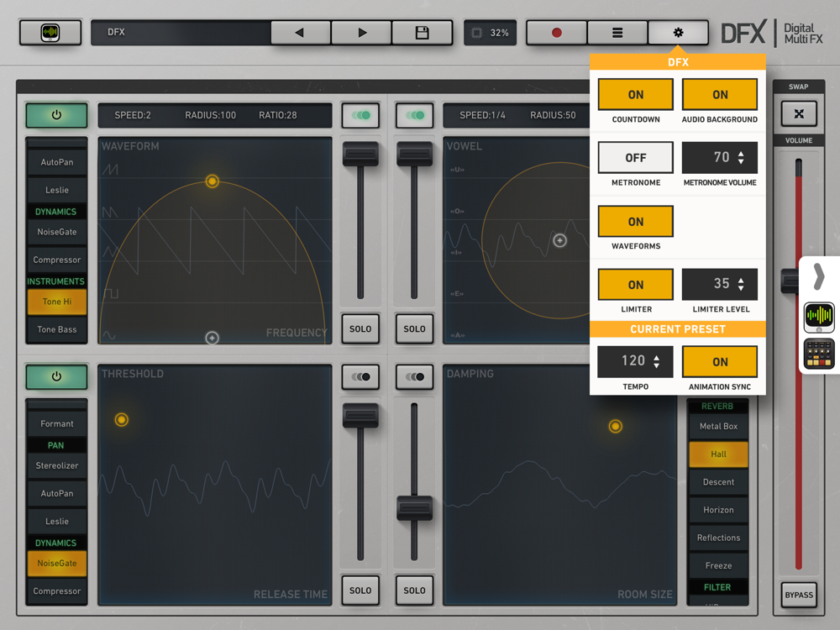Click the swap X icon button
This screenshot has width=840, height=630.
point(798,113)
